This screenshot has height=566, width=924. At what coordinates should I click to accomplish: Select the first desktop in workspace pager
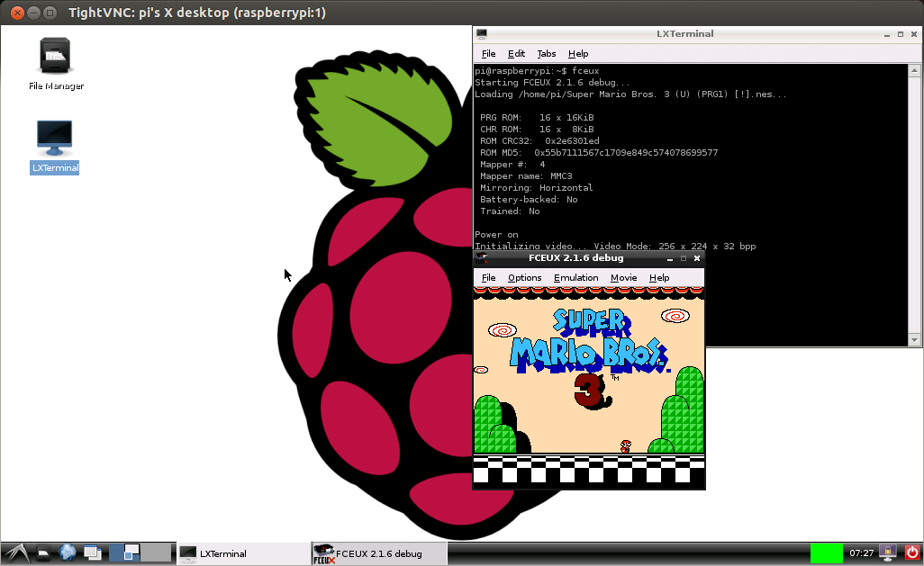point(125,553)
